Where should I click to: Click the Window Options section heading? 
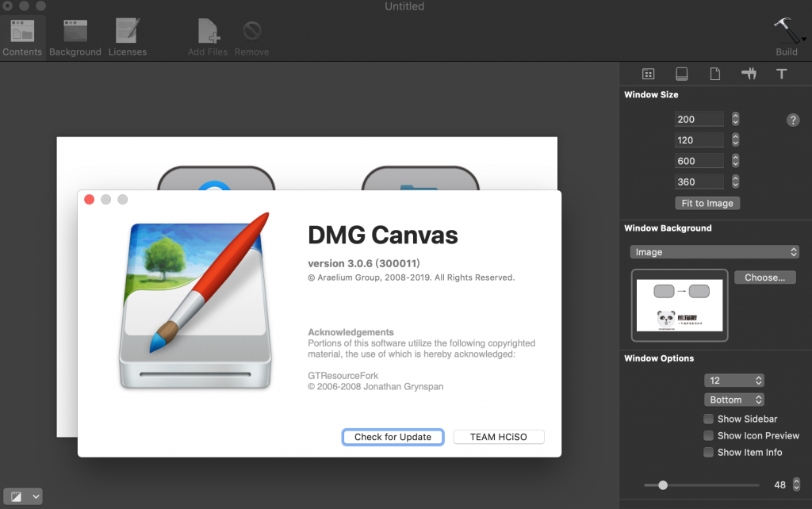coord(659,358)
